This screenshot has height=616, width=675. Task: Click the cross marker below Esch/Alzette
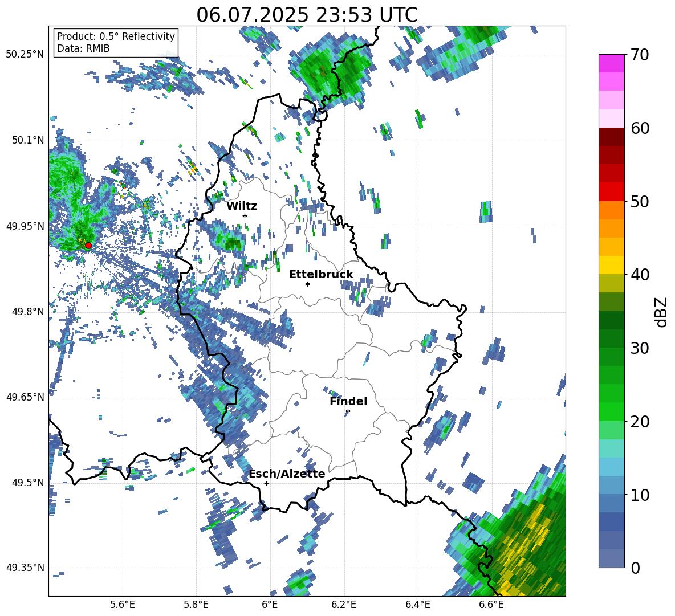(x=266, y=483)
